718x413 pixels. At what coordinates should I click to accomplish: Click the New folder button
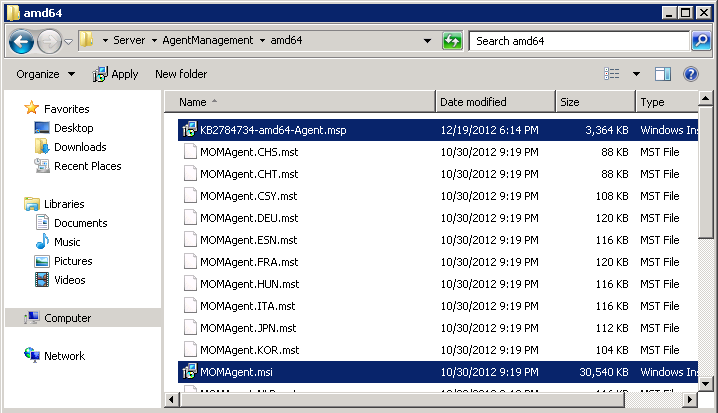pyautogui.click(x=181, y=74)
